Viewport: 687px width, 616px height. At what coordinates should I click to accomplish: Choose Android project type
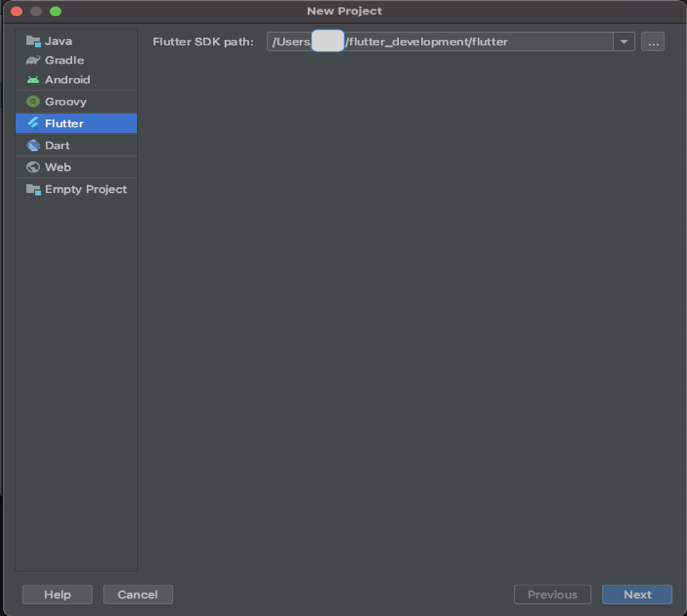pos(76,79)
